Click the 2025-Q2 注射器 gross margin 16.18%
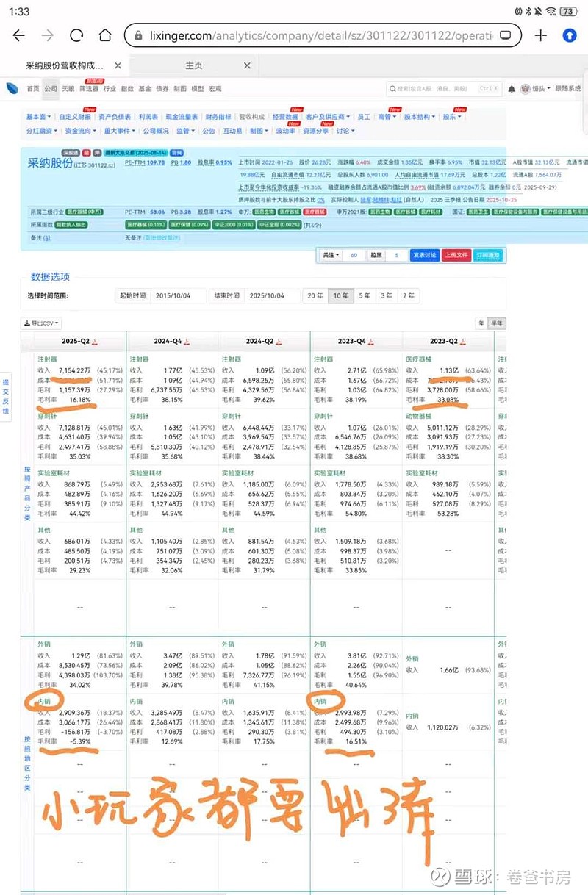Viewport: 588px width, 895px height. coord(82,400)
